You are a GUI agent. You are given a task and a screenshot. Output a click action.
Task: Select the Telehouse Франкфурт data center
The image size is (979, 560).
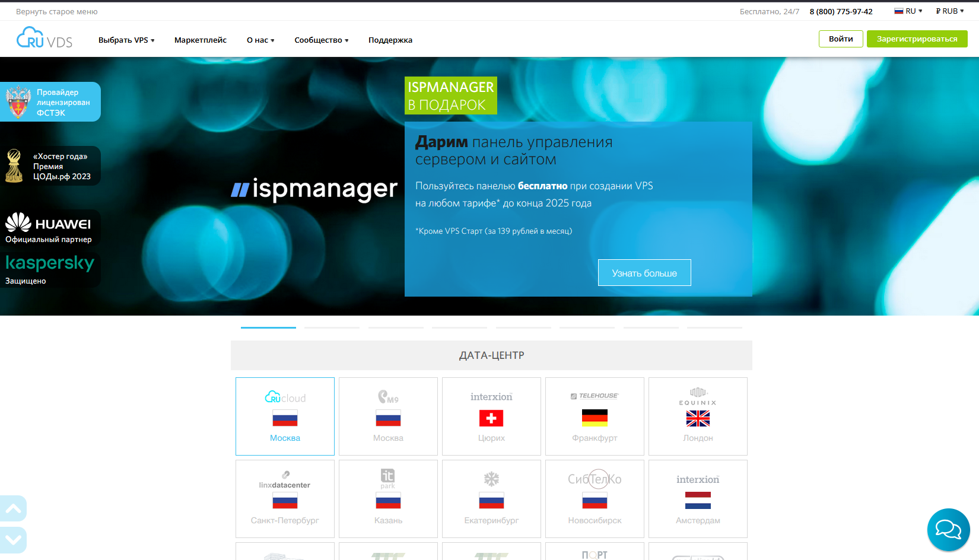595,416
